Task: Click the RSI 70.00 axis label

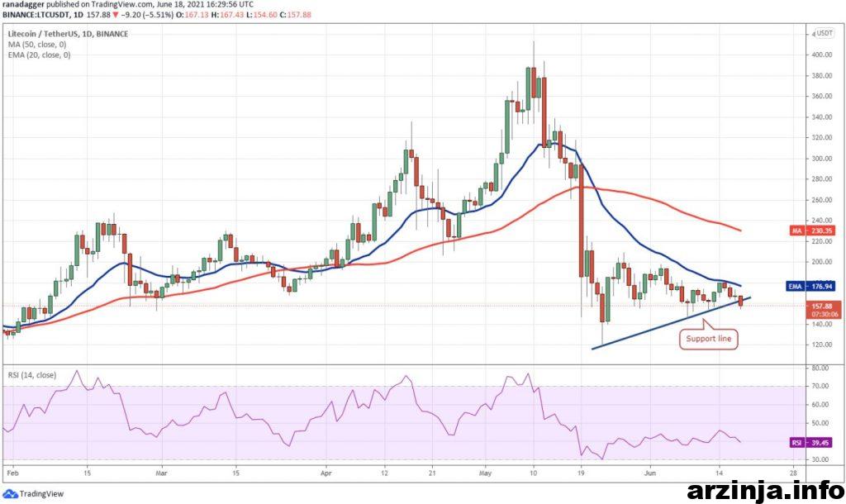Action: [x=820, y=387]
